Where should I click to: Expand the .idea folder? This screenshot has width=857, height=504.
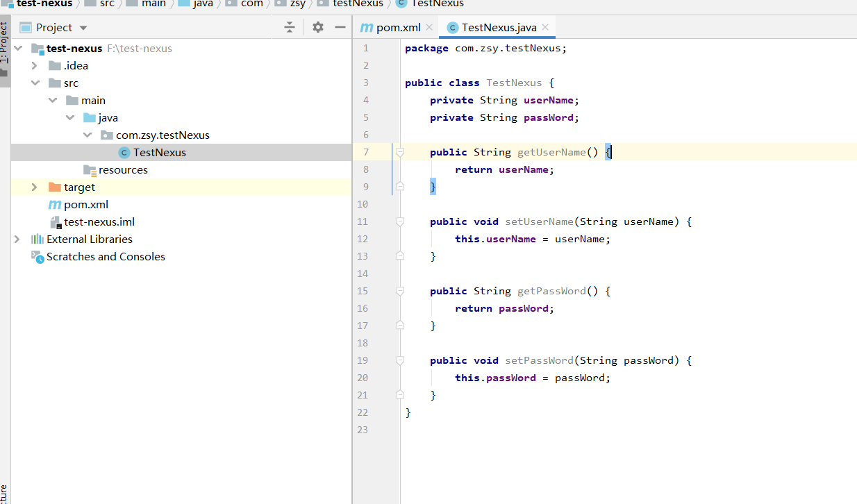point(34,65)
